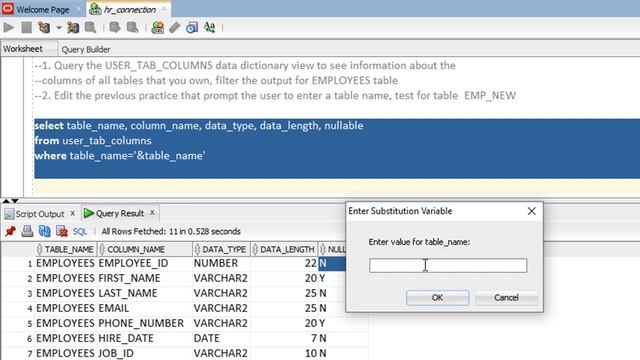Image resolution: width=640 pixels, height=360 pixels.
Task: Open the Worksheet tab
Action: [x=23, y=49]
